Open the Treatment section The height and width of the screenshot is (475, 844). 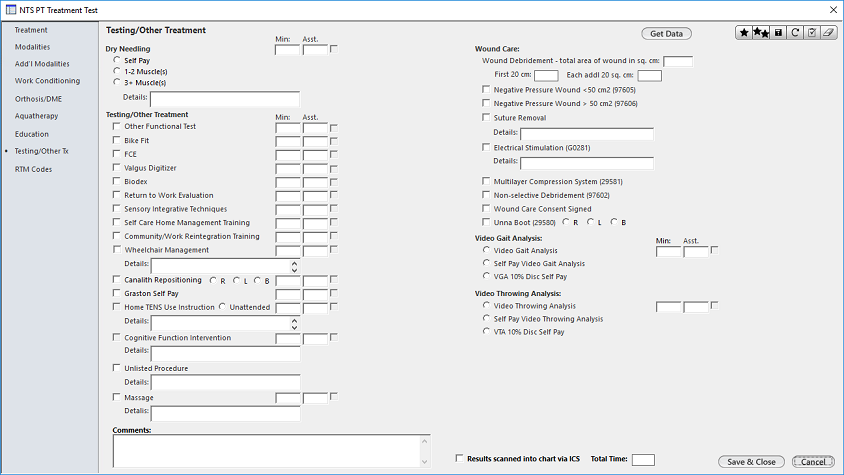tap(31, 30)
